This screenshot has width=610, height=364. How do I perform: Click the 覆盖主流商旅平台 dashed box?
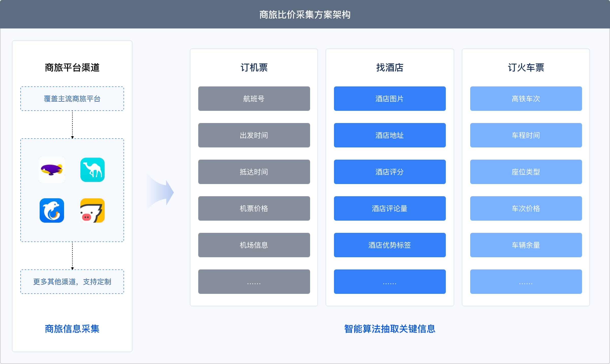[72, 99]
